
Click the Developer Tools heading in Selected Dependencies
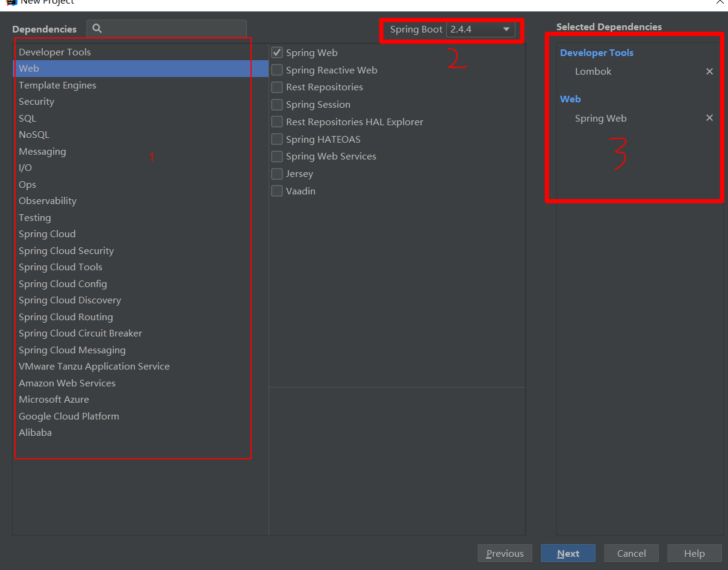coord(597,53)
